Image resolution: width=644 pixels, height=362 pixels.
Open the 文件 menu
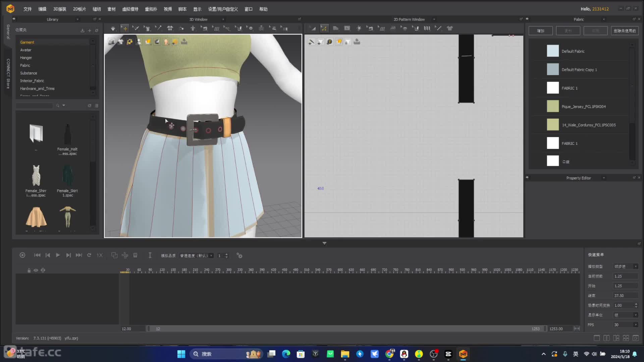[x=28, y=9]
